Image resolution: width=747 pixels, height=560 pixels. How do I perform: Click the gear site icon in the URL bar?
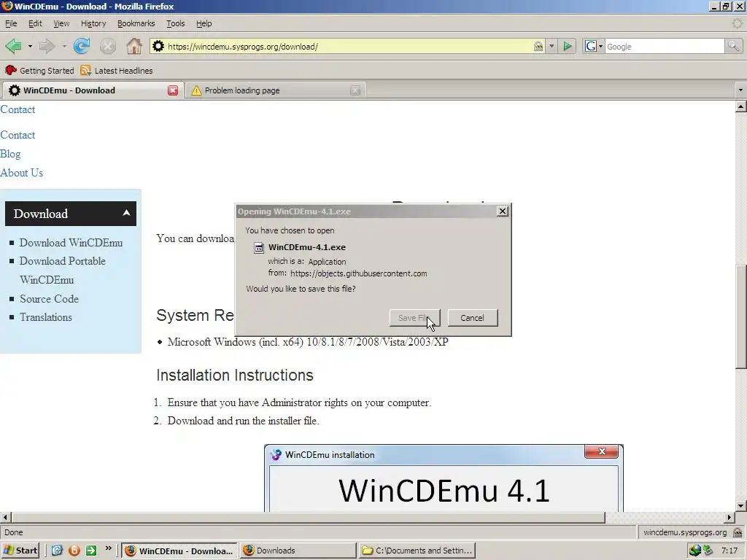point(158,46)
